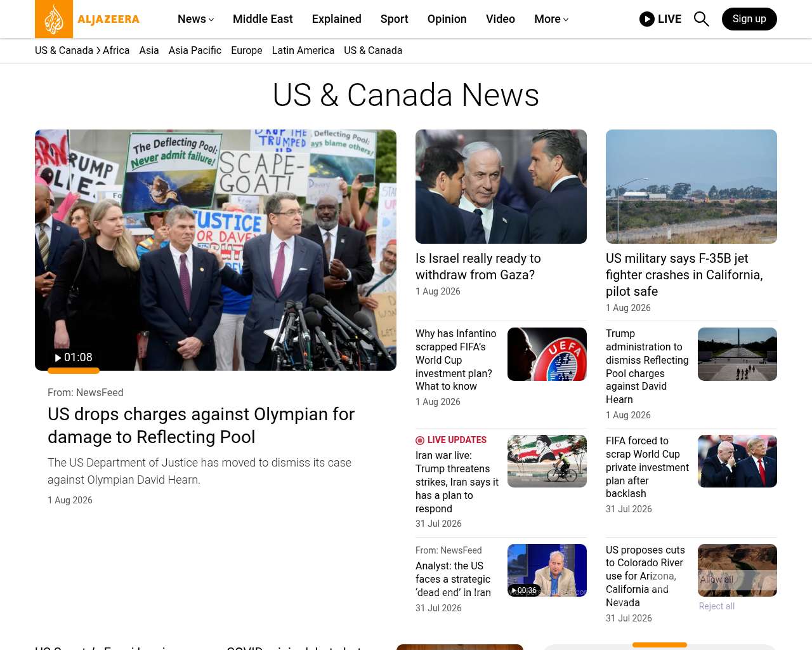Viewport: 812px width, 650px height.
Task: Click the Olympian story summary text
Action: pyautogui.click(x=199, y=471)
